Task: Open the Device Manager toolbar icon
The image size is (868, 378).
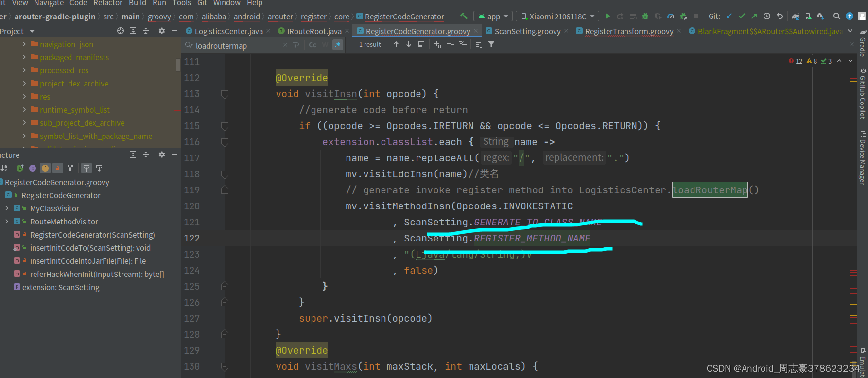Action: pos(808,16)
